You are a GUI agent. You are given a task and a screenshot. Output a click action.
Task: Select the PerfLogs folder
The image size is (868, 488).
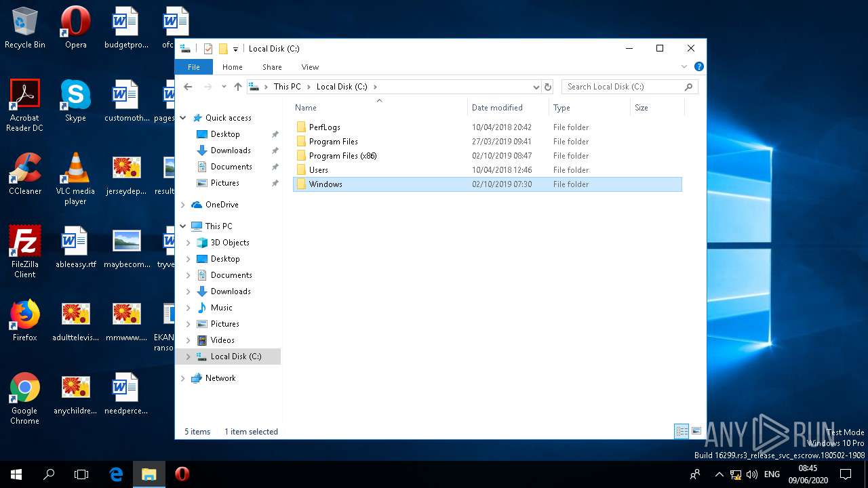[x=324, y=127]
